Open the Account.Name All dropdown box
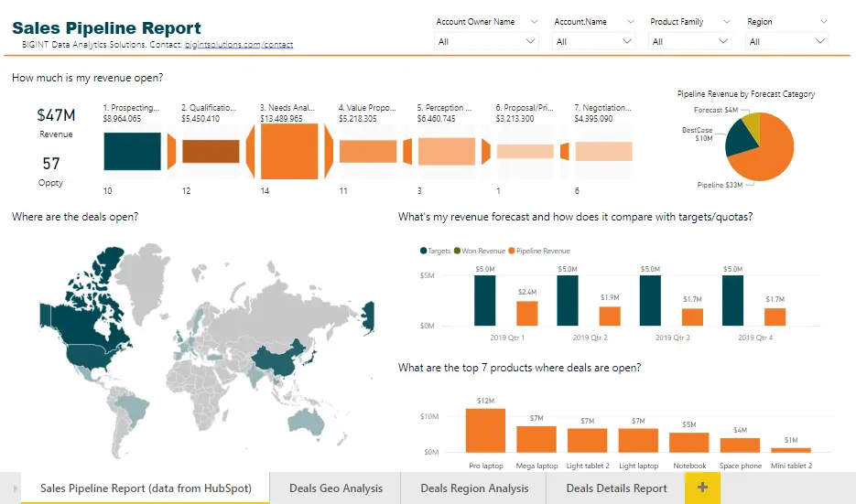Viewport: 856px width, 504px height. [594, 41]
